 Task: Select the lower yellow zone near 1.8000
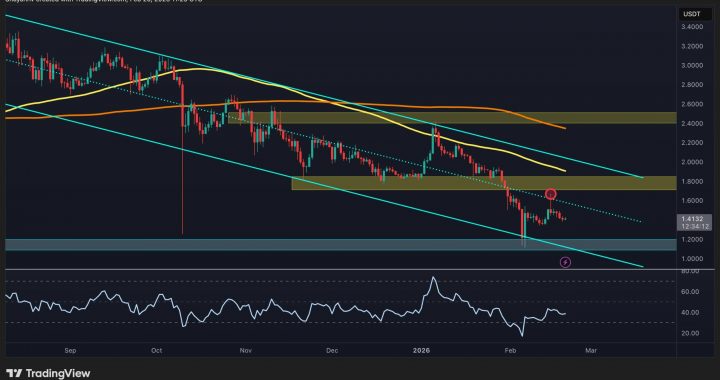click(484, 183)
